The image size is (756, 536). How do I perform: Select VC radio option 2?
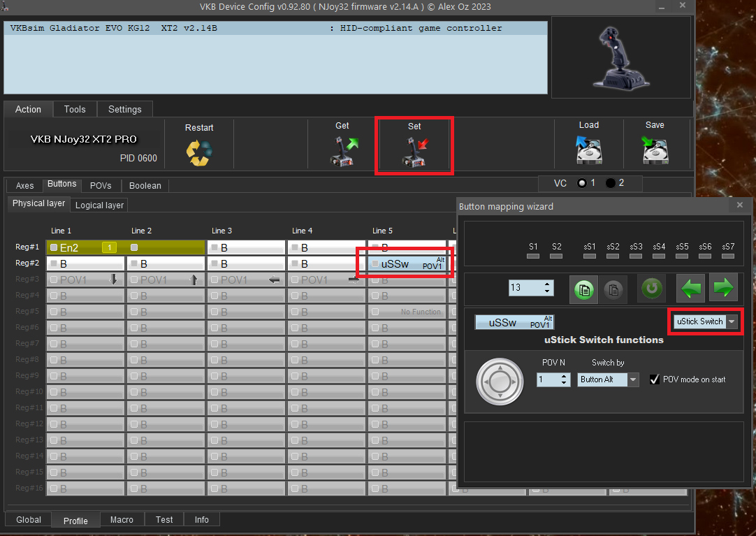[611, 183]
